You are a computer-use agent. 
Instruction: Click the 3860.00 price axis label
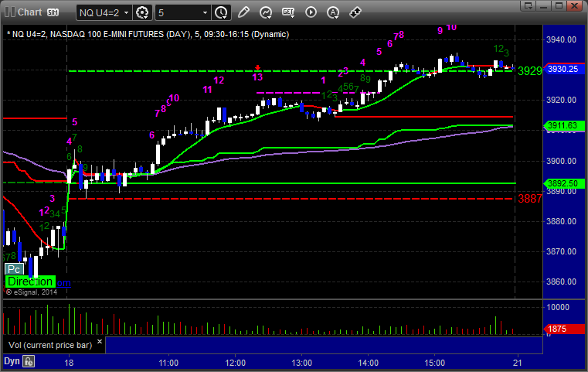562,282
